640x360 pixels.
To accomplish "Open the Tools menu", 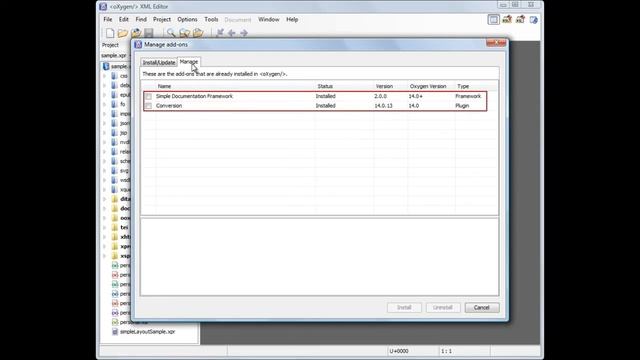I will [x=211, y=19].
